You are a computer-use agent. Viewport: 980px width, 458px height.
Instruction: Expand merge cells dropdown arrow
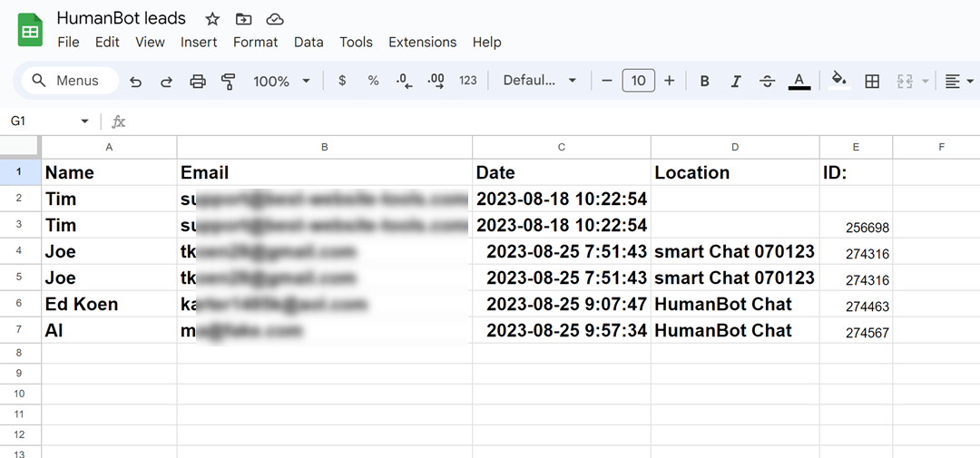pos(925,82)
